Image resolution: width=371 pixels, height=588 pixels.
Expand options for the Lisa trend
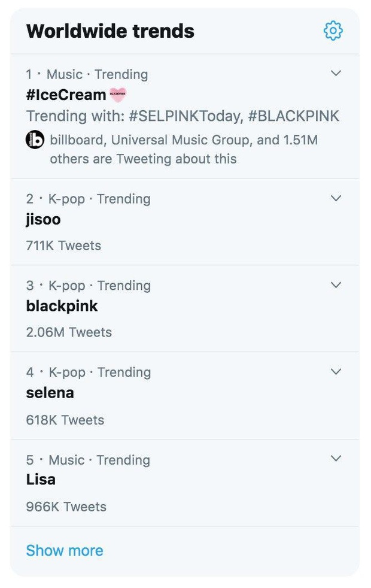[336, 459]
